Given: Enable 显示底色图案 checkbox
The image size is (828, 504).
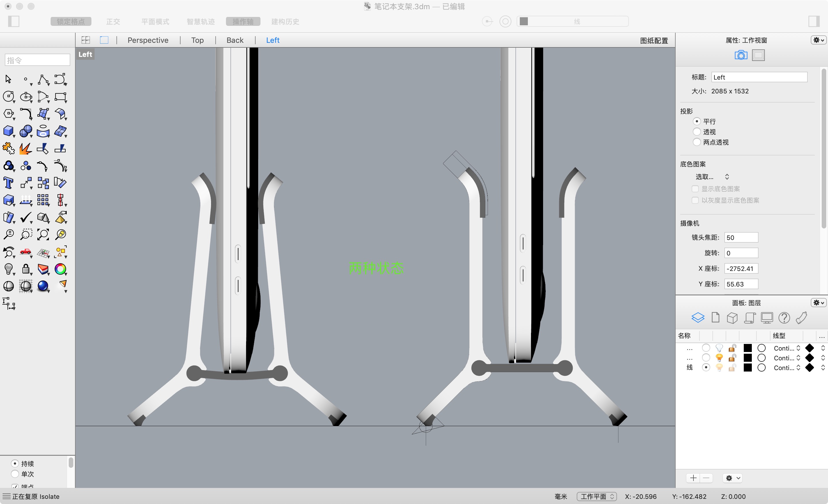Looking at the screenshot, I should pyautogui.click(x=695, y=188).
